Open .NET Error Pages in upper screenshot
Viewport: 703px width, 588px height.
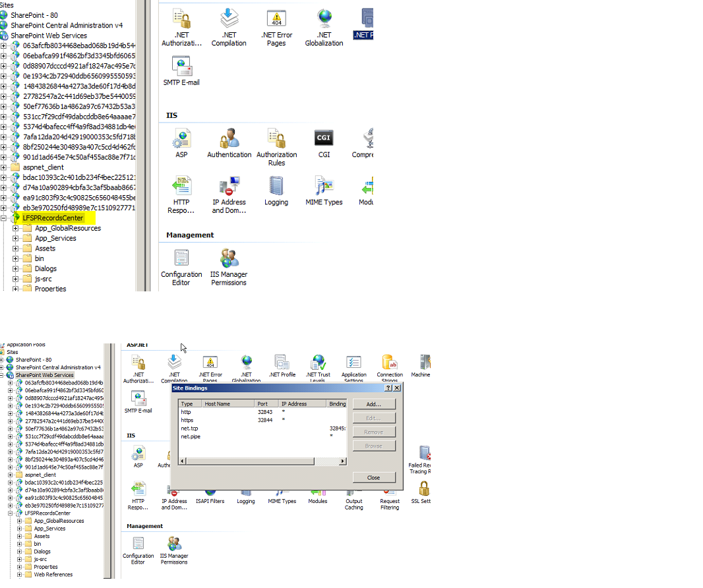(276, 27)
